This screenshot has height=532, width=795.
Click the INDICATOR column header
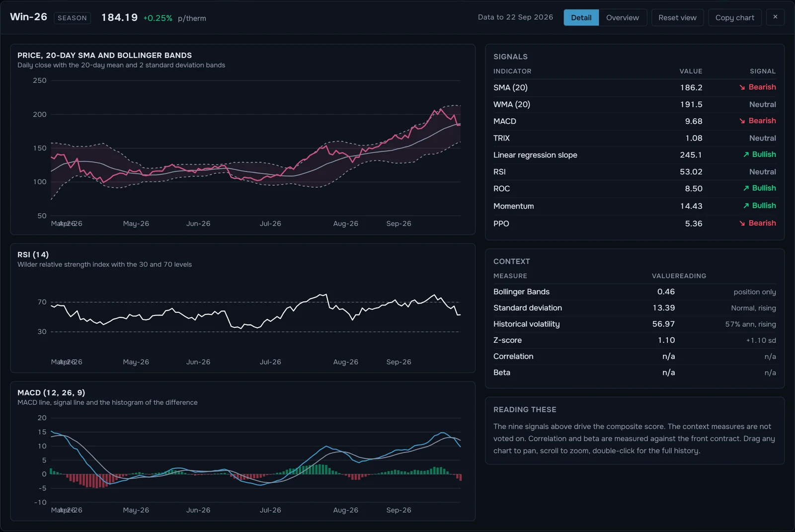coord(512,72)
